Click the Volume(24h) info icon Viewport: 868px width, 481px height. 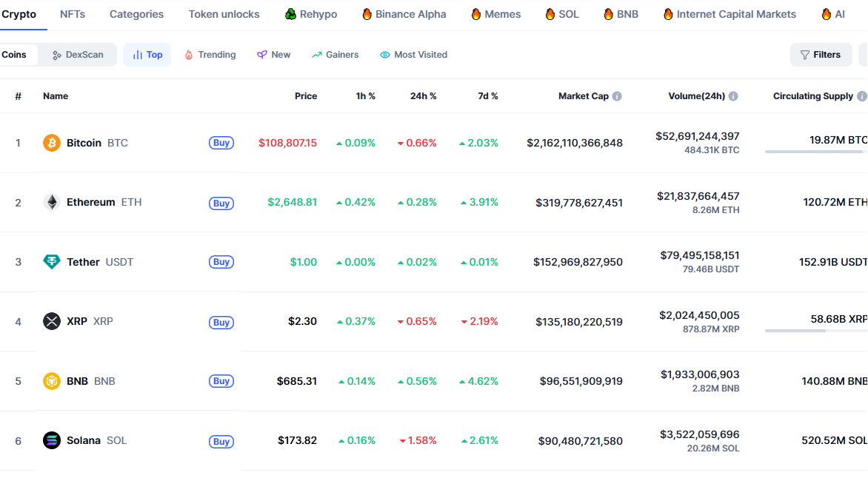[733, 96]
